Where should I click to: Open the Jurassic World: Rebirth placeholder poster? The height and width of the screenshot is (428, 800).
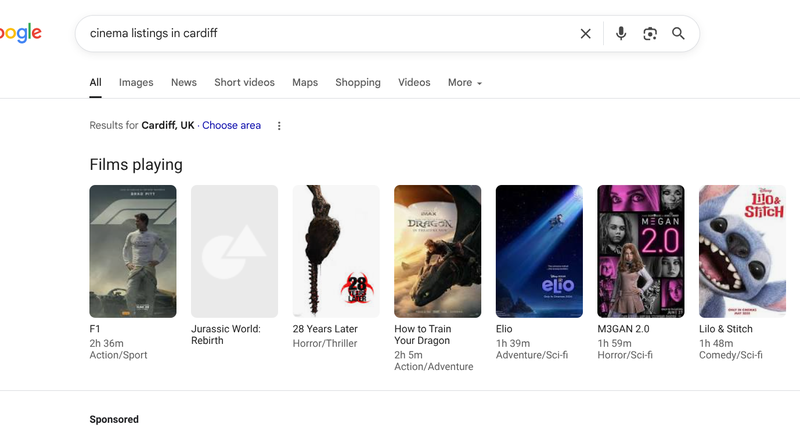click(234, 251)
